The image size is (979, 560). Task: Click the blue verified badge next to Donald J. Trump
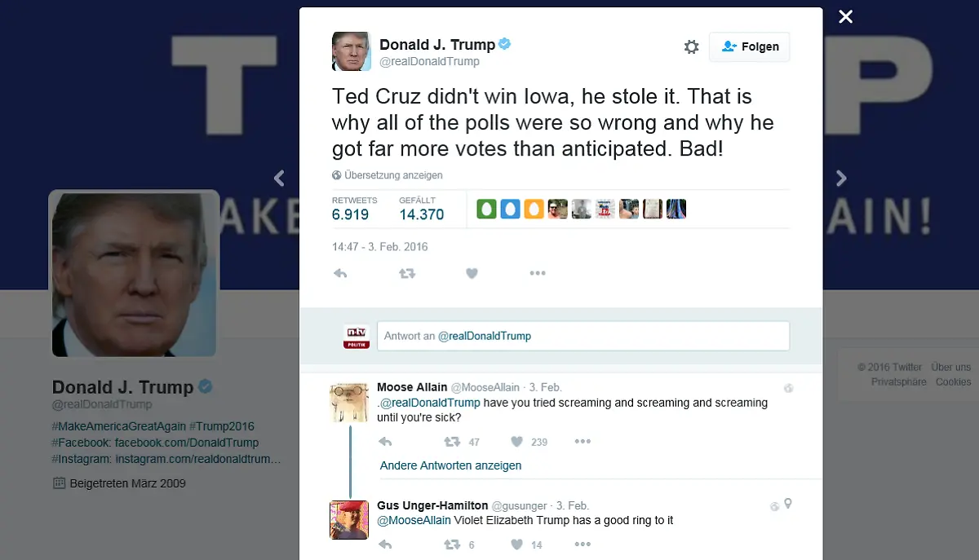pos(506,44)
